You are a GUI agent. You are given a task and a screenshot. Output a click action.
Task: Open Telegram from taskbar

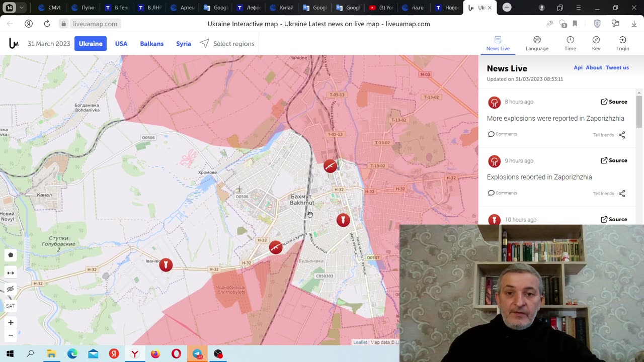pyautogui.click(x=197, y=354)
